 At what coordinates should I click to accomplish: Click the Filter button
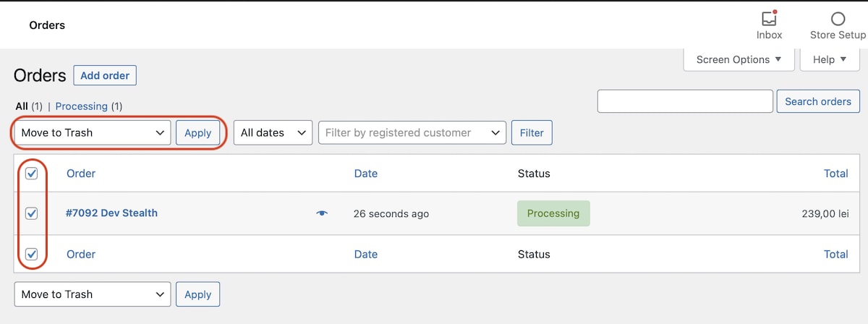532,133
